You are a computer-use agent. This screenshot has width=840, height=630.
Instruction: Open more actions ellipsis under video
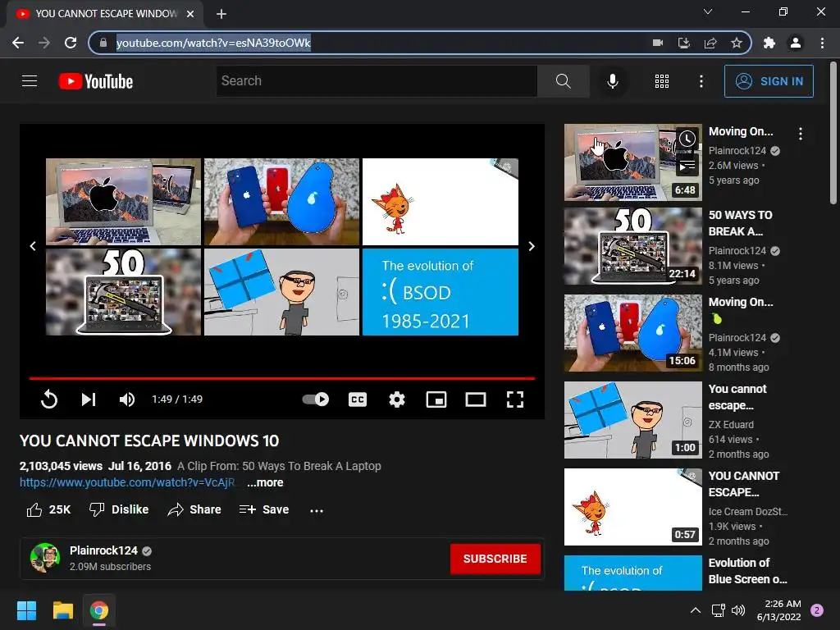[317, 510]
